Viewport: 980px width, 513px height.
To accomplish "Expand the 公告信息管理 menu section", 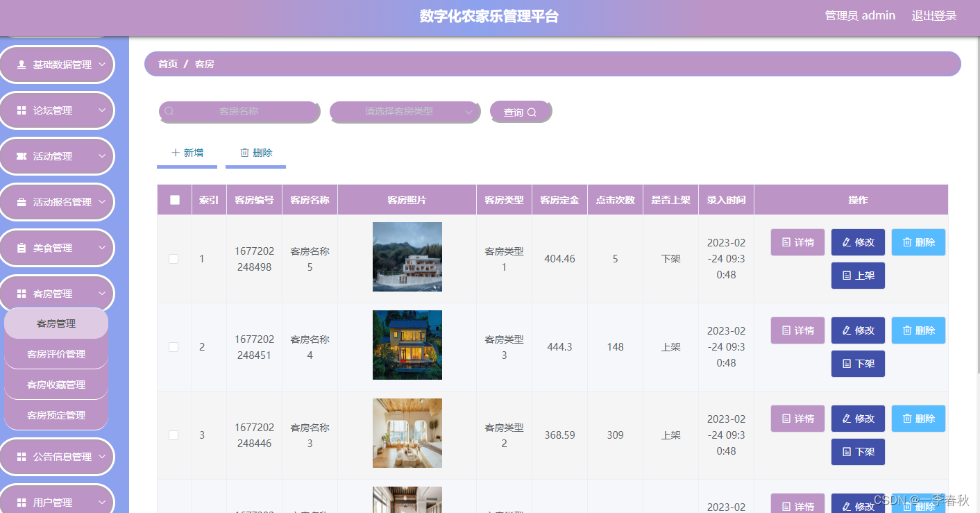I will point(57,456).
